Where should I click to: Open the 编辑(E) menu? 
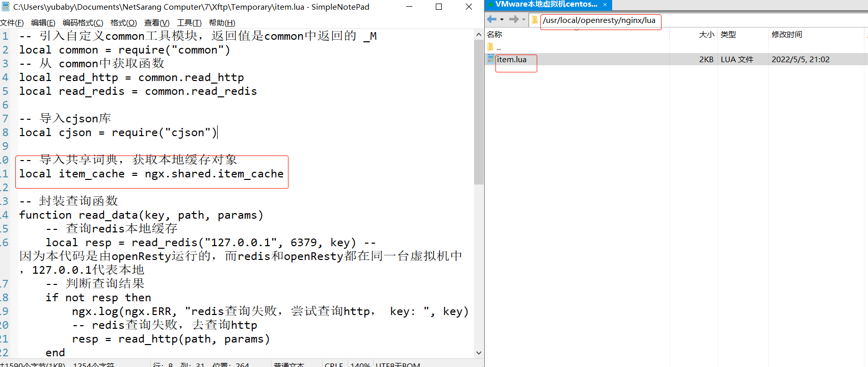43,23
